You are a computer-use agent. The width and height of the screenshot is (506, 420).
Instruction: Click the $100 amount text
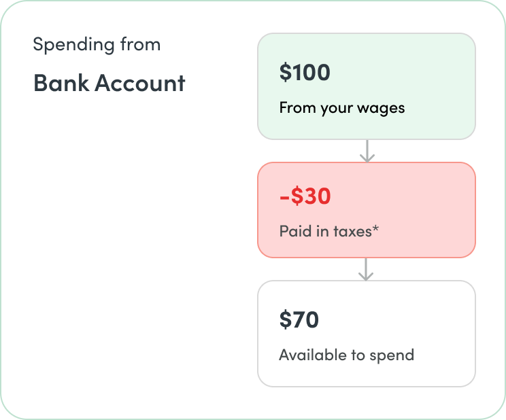305,72
